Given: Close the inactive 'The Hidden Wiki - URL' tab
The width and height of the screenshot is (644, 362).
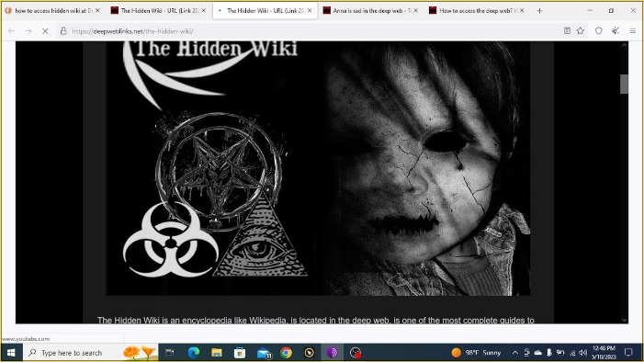Looking at the screenshot, I should tap(203, 11).
